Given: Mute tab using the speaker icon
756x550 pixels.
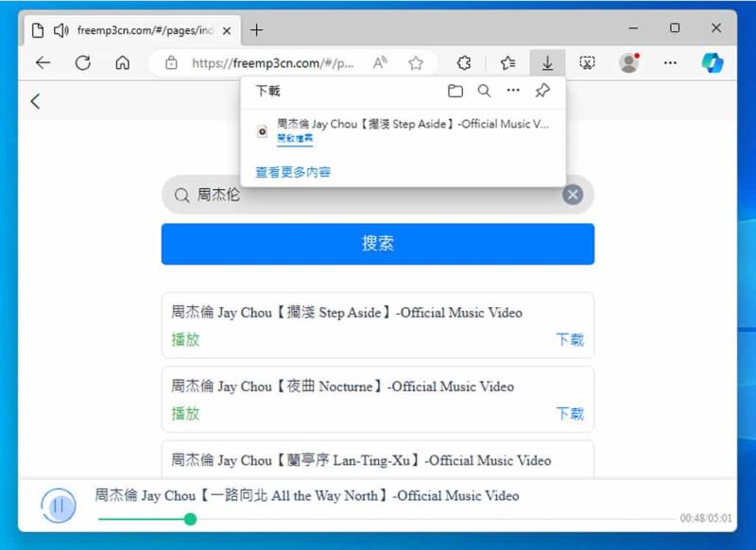Looking at the screenshot, I should click(60, 30).
